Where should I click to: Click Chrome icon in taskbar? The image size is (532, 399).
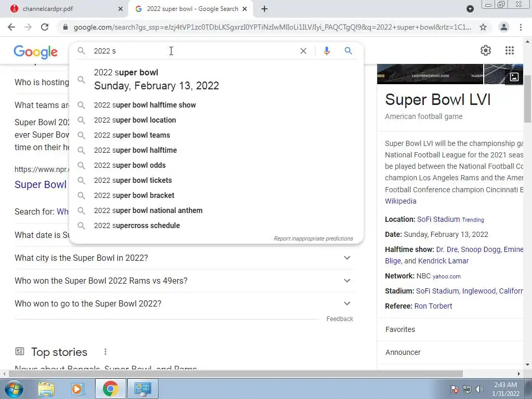(x=110, y=389)
